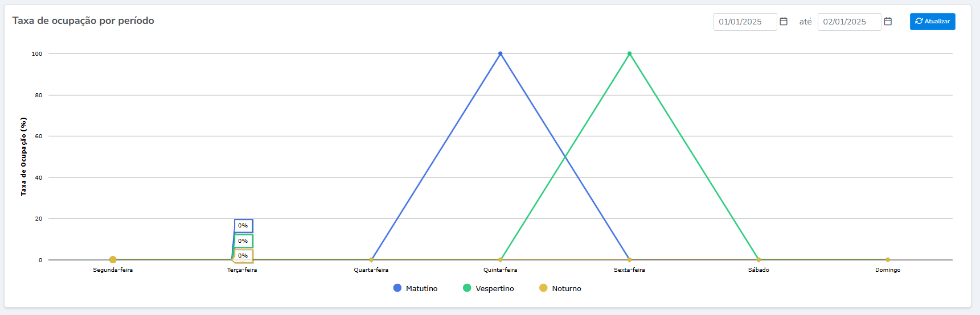This screenshot has height=315, width=980.
Task: Click the Noturno data point at Domingo
Action: click(x=888, y=260)
